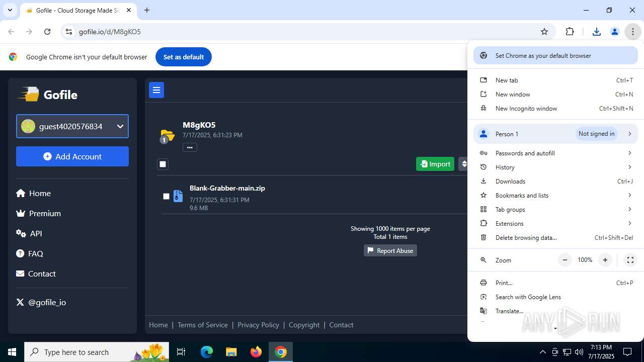Zoom in with the plus button
Viewport: 644px width, 362px height.
click(x=605, y=260)
